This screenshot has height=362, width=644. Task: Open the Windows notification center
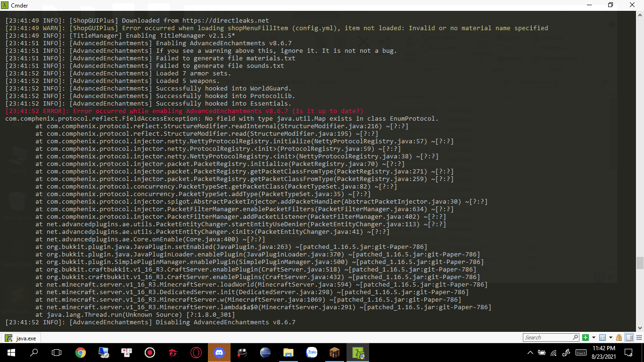(x=629, y=352)
